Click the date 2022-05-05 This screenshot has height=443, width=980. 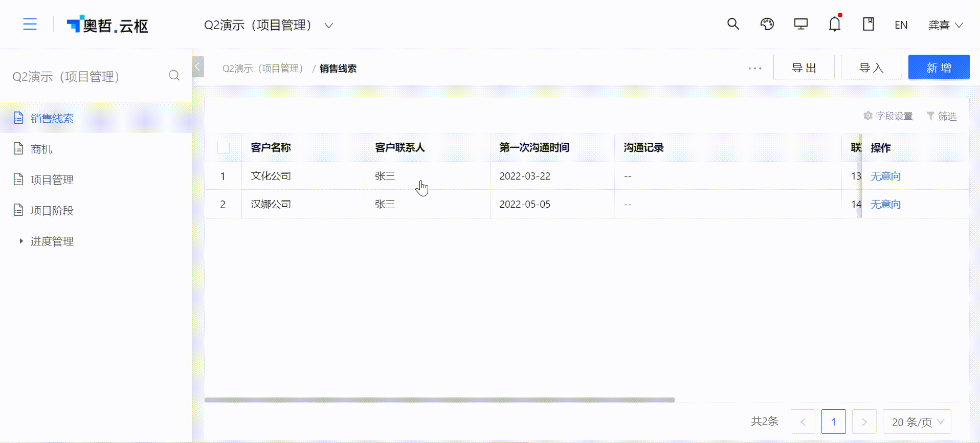pos(525,204)
